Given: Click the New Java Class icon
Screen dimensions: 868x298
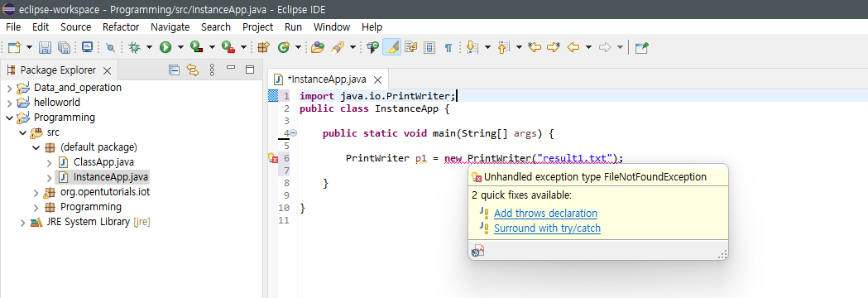Looking at the screenshot, I should (x=284, y=48).
